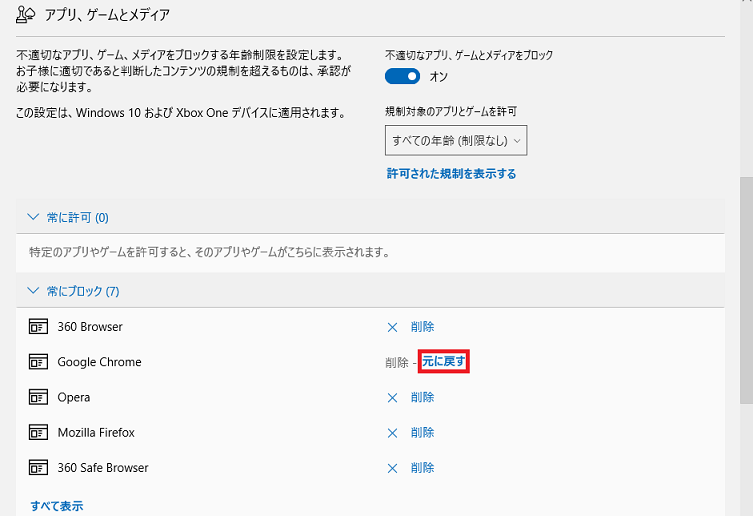Click the 規制対象のアプリとゲームを許可 label
Image resolution: width=753 pixels, height=516 pixels.
(x=451, y=111)
